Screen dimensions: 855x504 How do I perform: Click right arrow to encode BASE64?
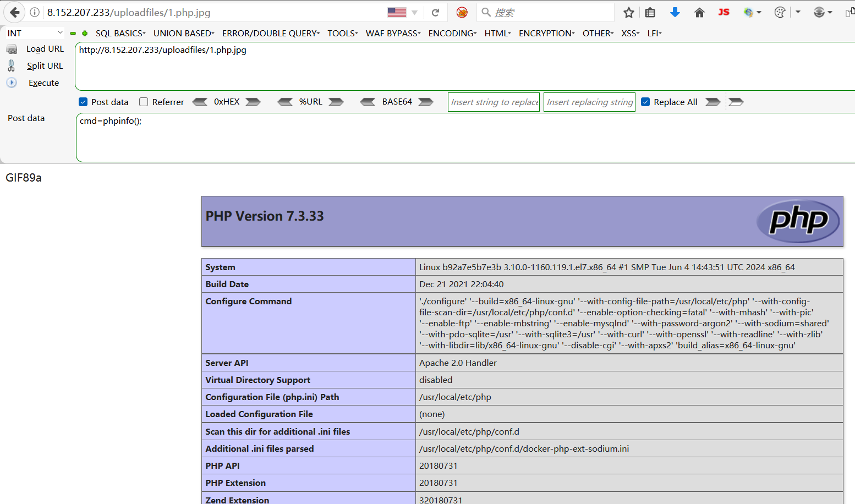click(426, 102)
